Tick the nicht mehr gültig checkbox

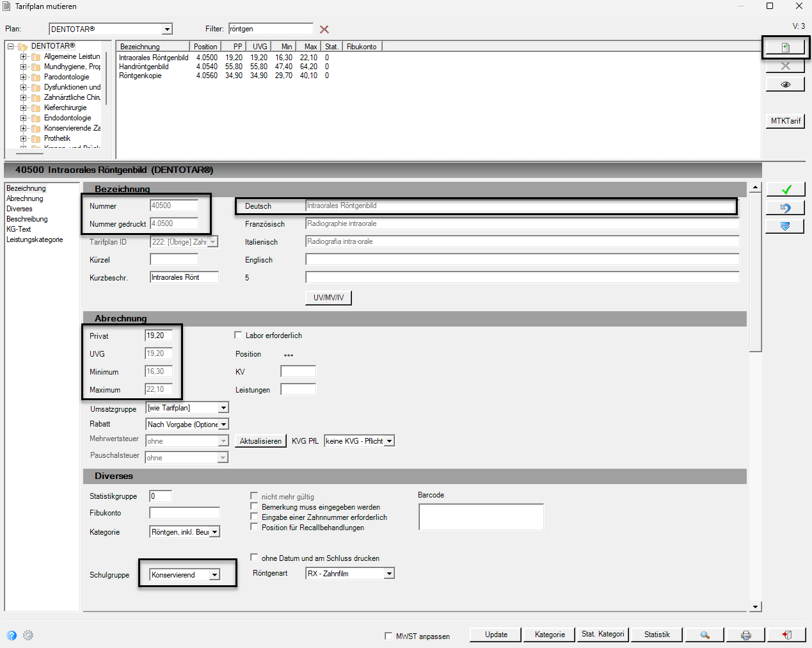click(x=254, y=496)
